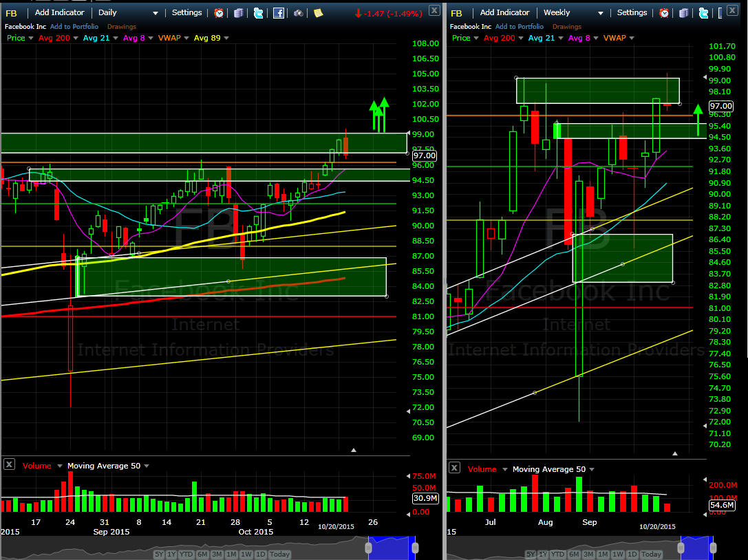
Task: Grab left range slider handle in Weekly navigator
Action: click(681, 547)
